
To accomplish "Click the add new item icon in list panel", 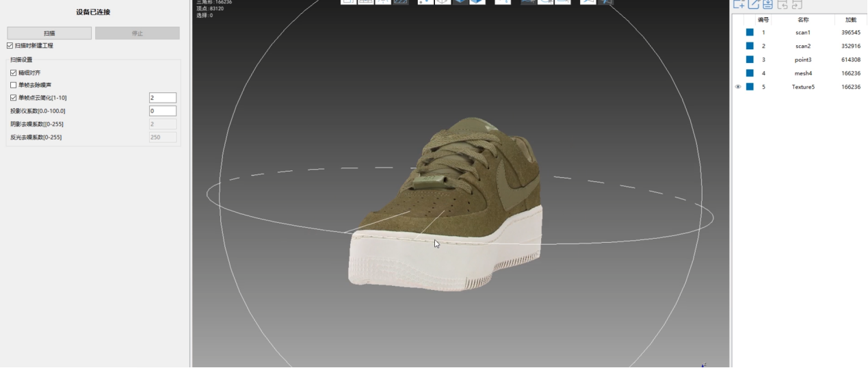I will click(739, 4).
